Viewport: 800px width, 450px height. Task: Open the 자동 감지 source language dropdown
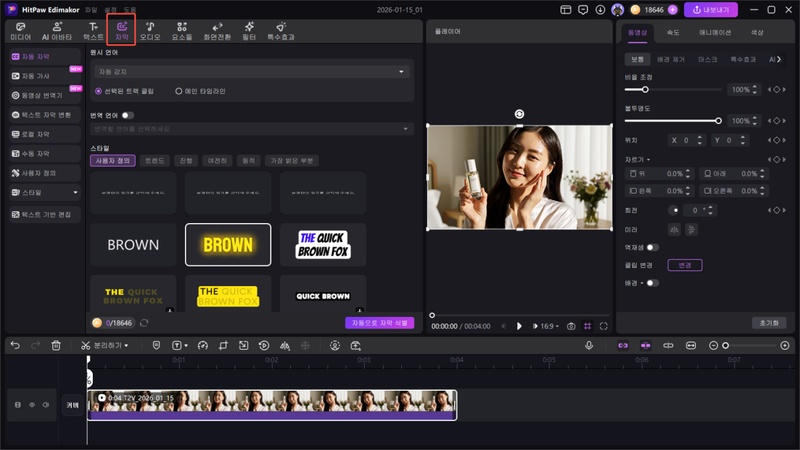pyautogui.click(x=252, y=72)
